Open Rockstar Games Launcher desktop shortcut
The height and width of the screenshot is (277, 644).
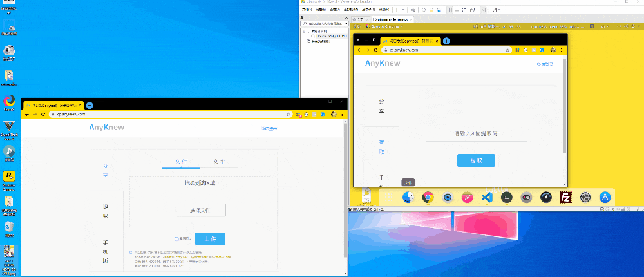click(9, 179)
